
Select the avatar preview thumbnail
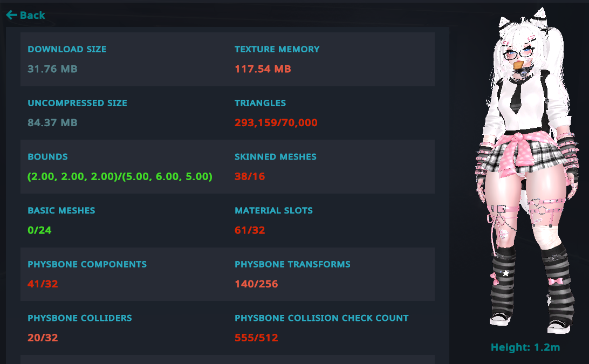[x=528, y=171]
